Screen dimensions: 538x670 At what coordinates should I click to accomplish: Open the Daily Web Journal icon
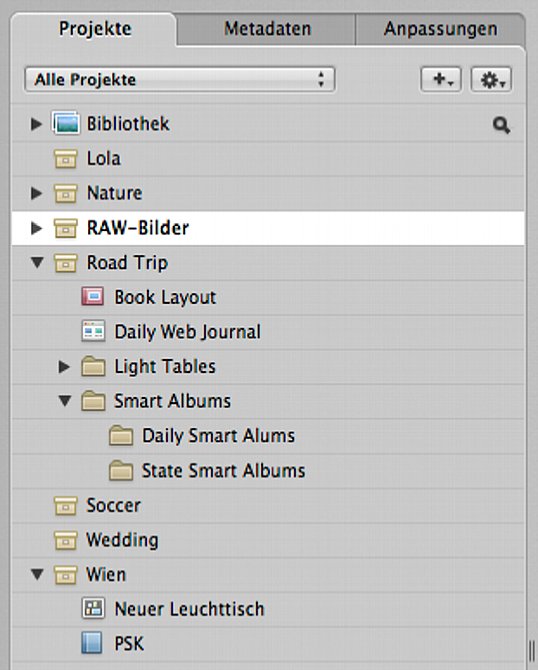pyautogui.click(x=93, y=331)
